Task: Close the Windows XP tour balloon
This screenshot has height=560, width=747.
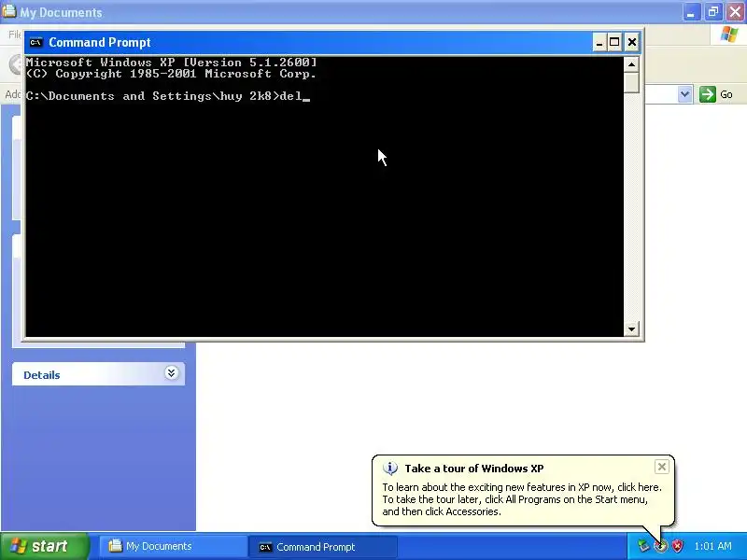Action: [662, 468]
